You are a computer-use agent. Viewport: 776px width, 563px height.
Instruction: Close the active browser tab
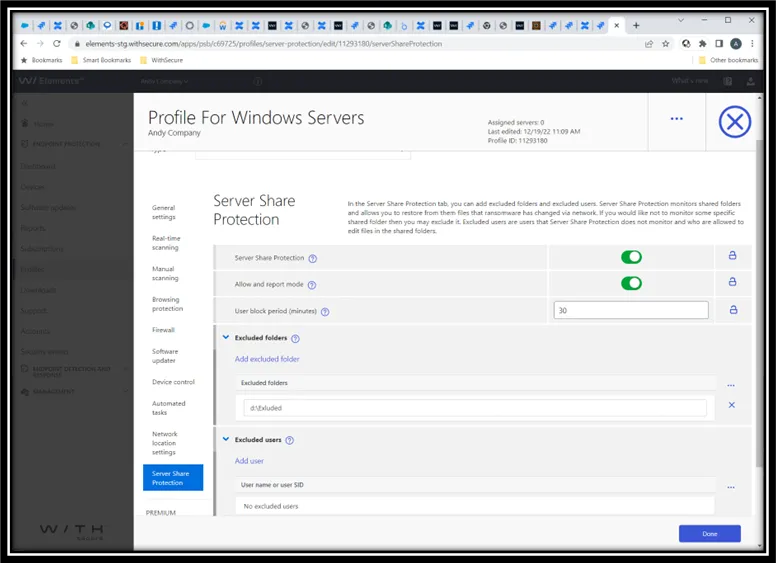[617, 25]
